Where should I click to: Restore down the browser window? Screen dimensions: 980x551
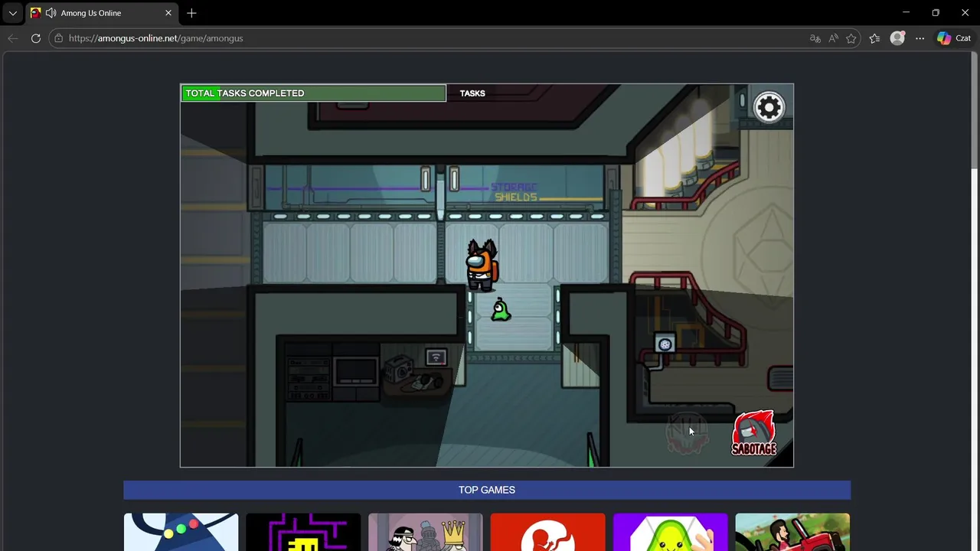point(936,12)
